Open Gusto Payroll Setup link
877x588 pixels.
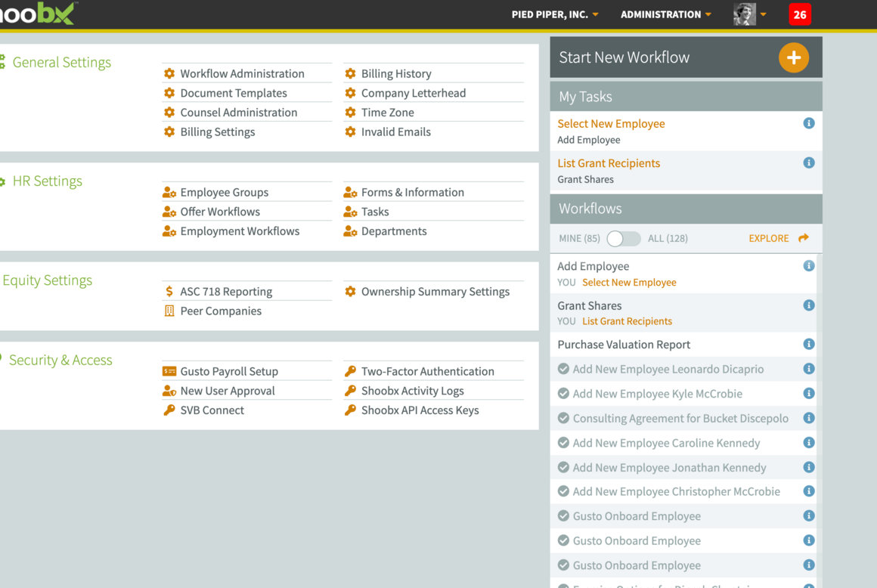coord(229,371)
